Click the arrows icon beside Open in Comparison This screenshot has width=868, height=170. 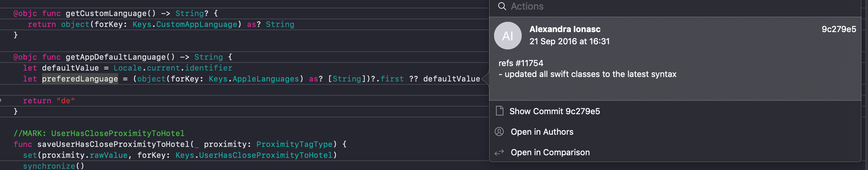click(499, 152)
